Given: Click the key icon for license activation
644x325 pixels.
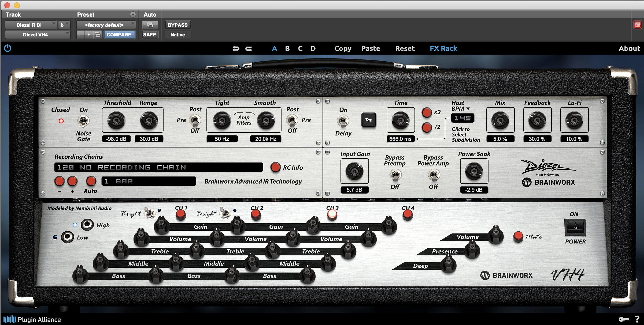Looking at the screenshot, I should 624,319.
